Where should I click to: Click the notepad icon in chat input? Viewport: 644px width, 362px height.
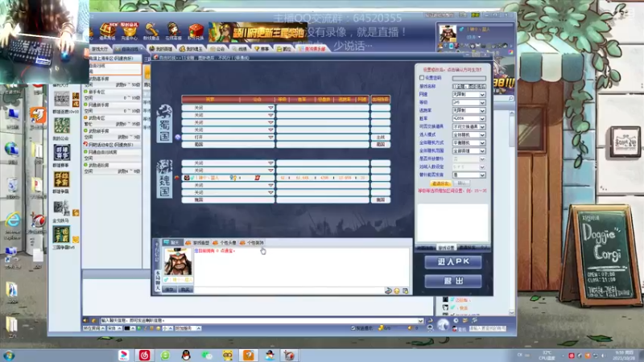[x=406, y=290]
